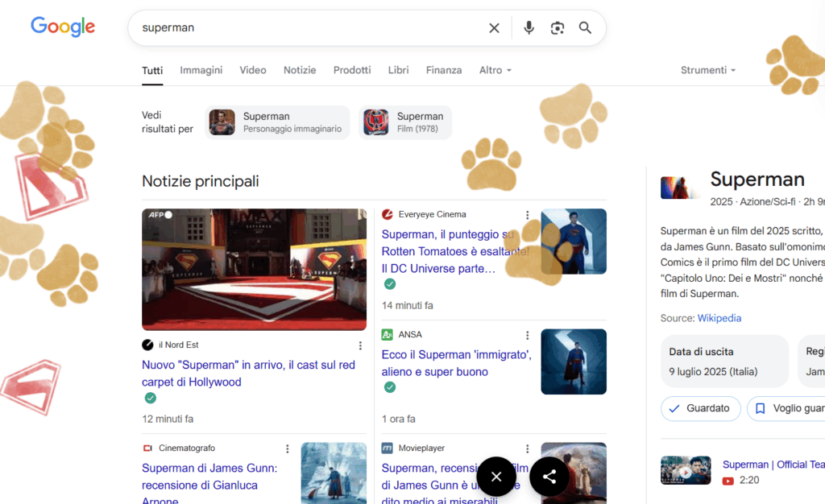This screenshot has width=825, height=504.
Task: Click the Superman knowledge panel title
Action: [x=757, y=180]
